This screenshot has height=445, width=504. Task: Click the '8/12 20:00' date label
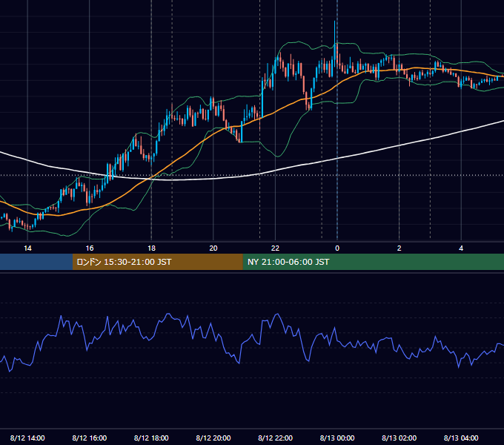[x=213, y=438]
